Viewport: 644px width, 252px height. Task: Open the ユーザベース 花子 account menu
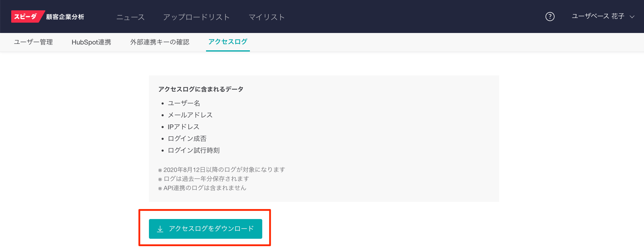click(x=597, y=16)
